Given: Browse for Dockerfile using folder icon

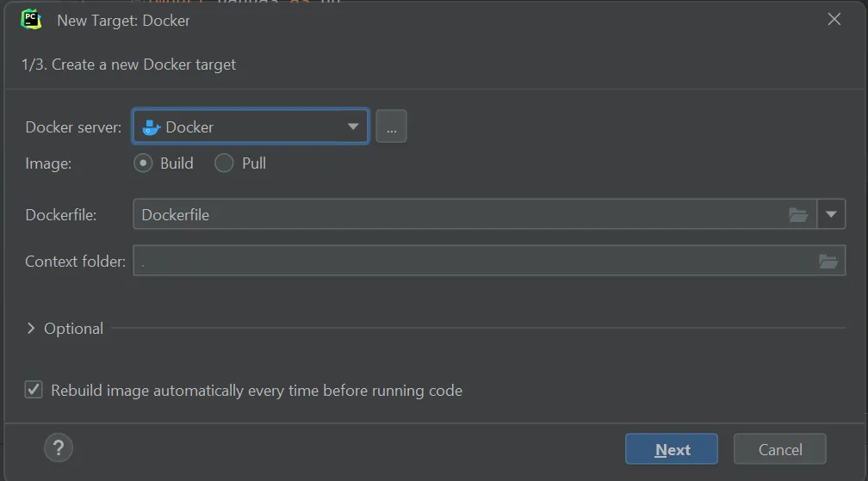Looking at the screenshot, I should 798,215.
